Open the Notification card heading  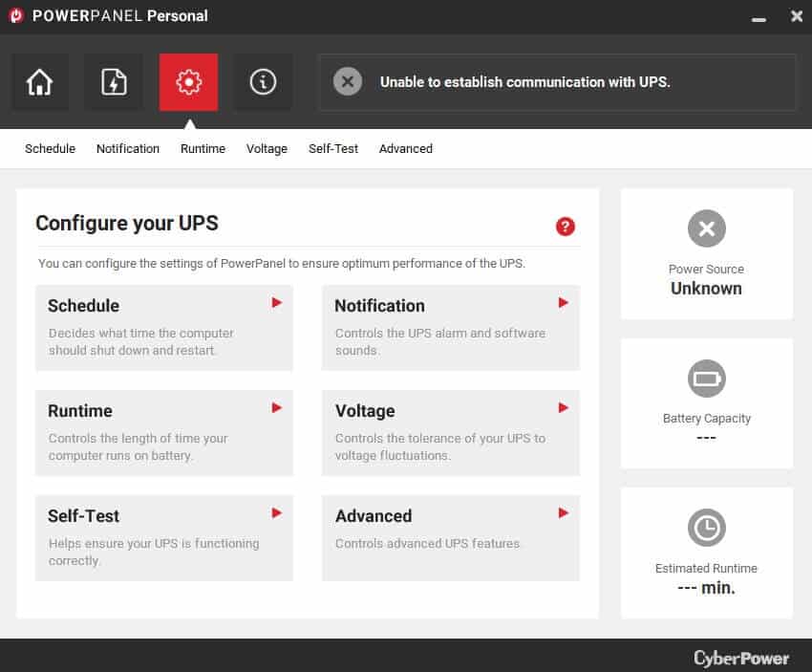pyautogui.click(x=379, y=306)
